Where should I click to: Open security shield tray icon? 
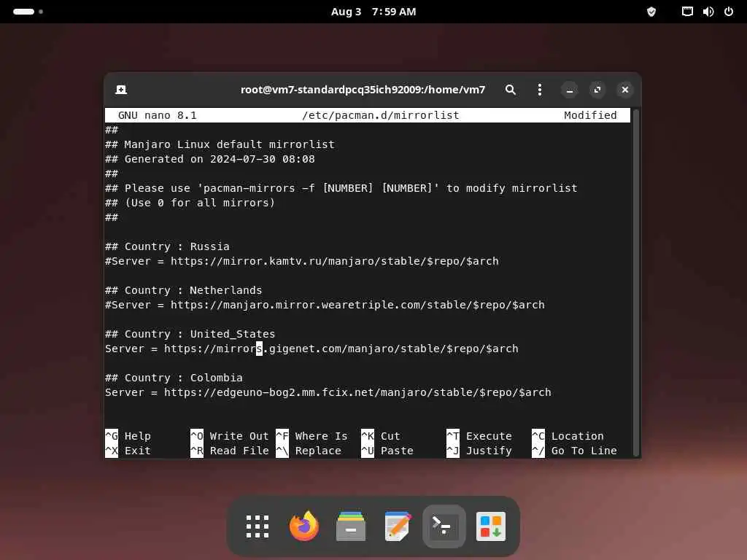[x=651, y=12]
